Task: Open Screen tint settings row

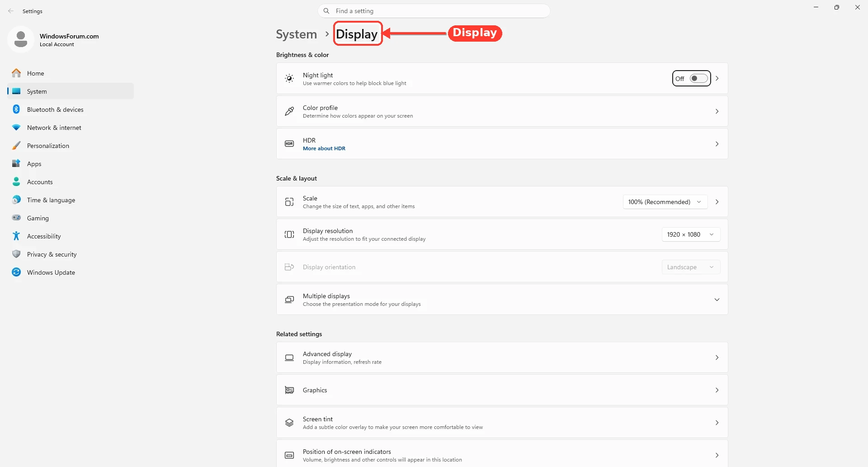Action: (502, 423)
